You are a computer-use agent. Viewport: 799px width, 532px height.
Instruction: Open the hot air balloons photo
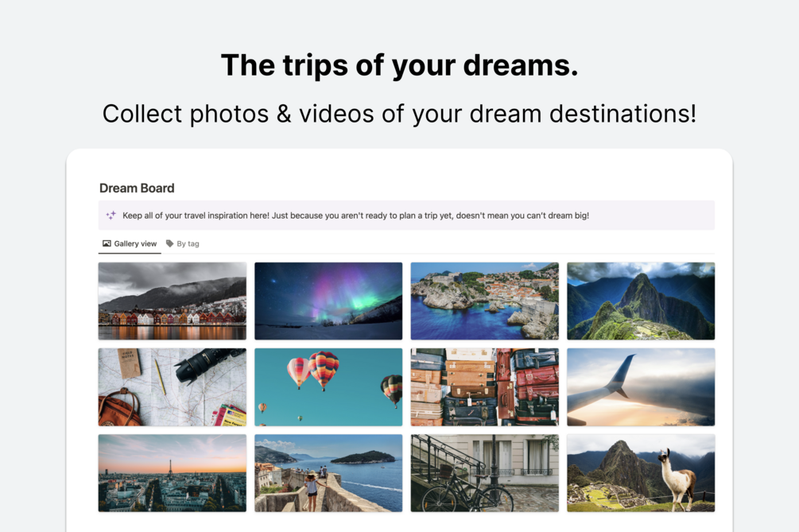[328, 387]
